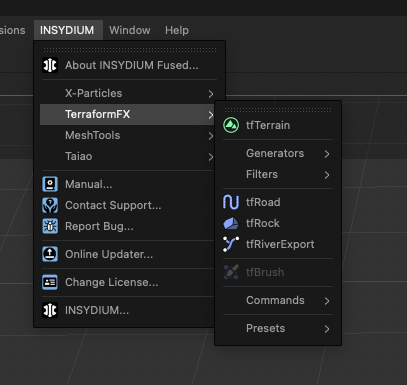Viewport: 407px width, 385px height.
Task: Choose the MeshTools menu entry
Action: (x=128, y=135)
